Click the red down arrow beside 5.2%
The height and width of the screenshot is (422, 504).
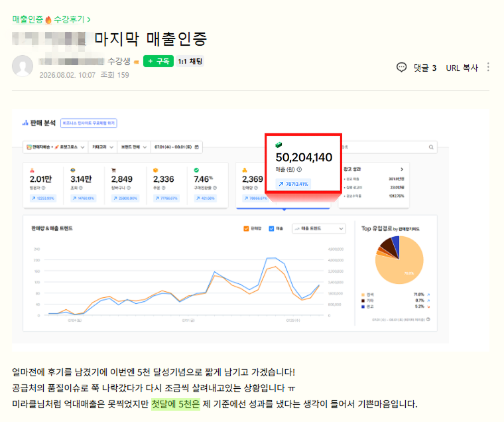click(x=428, y=307)
